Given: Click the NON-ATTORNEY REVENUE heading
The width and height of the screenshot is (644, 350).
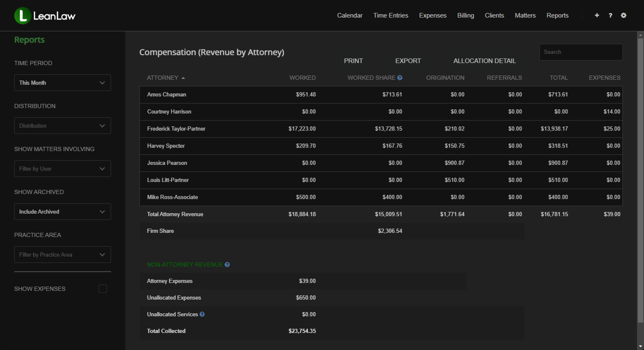Looking at the screenshot, I should point(185,264).
